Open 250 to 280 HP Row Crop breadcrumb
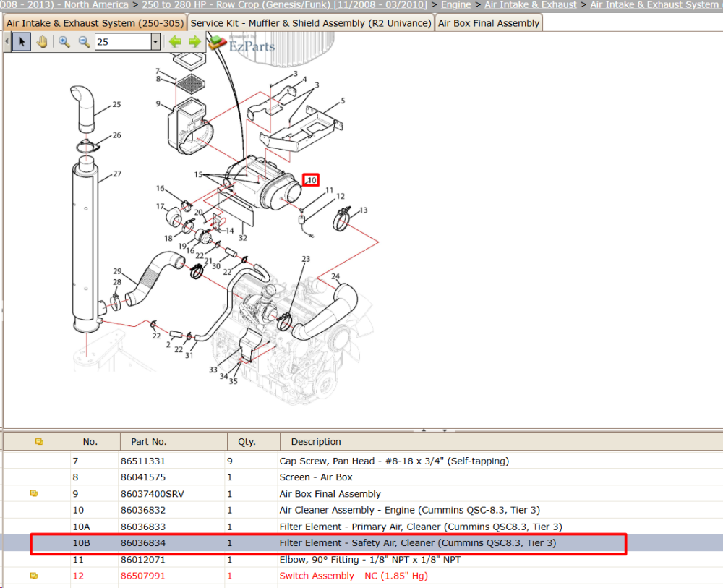Screen dimensions: 723x588 click(x=284, y=4)
